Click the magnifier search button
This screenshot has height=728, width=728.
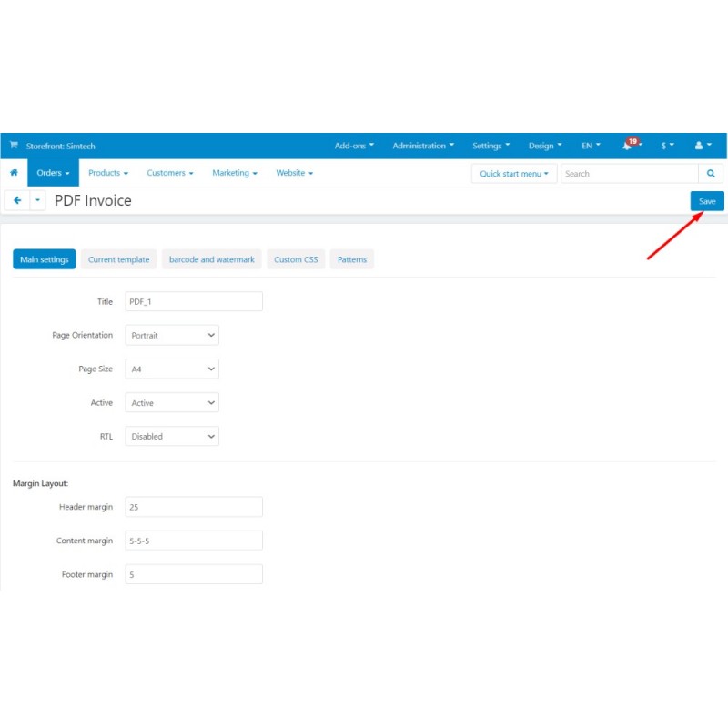coord(712,173)
